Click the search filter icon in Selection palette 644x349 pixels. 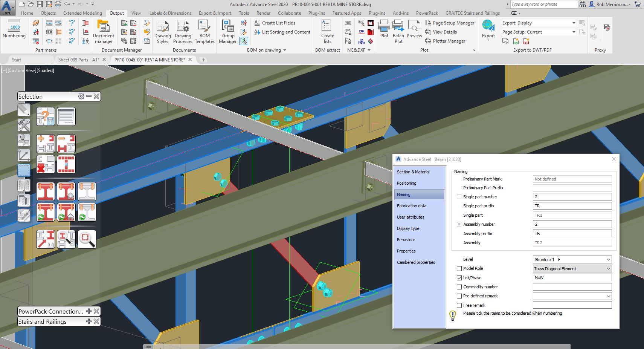pos(46,116)
